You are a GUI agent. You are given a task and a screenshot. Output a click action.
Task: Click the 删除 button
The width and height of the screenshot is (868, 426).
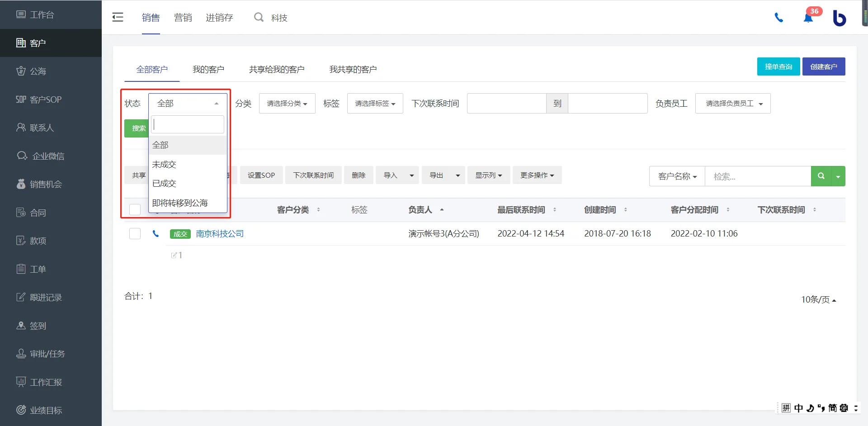(x=359, y=175)
